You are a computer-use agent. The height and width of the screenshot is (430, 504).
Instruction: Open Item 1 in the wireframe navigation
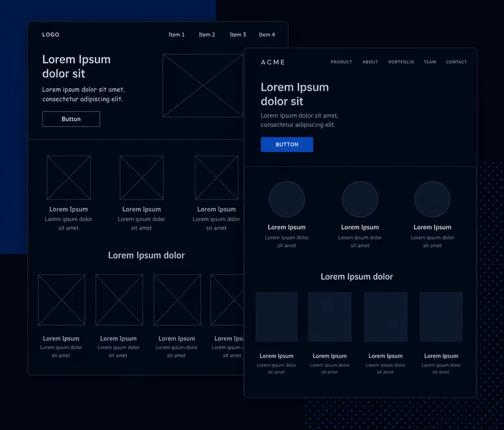point(177,34)
